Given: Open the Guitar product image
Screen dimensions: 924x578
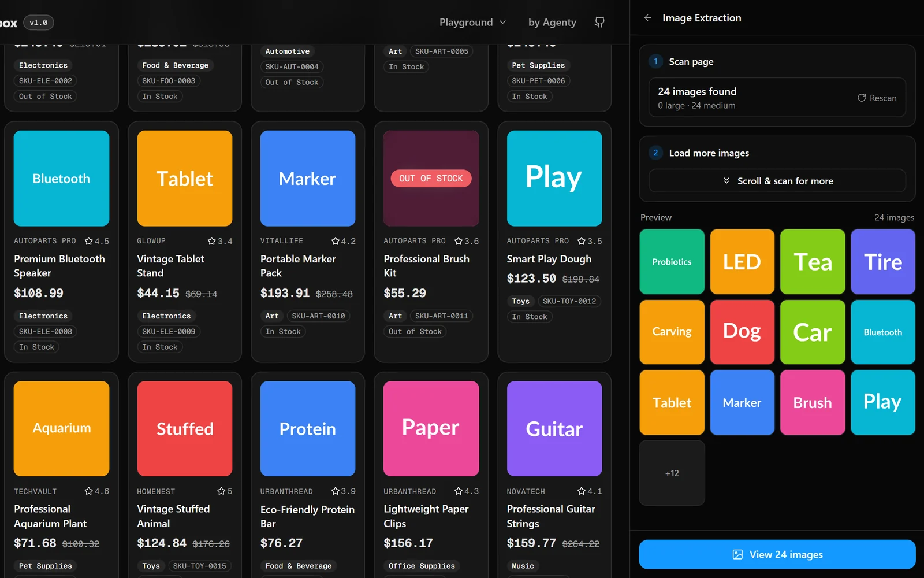Looking at the screenshot, I should tap(554, 428).
